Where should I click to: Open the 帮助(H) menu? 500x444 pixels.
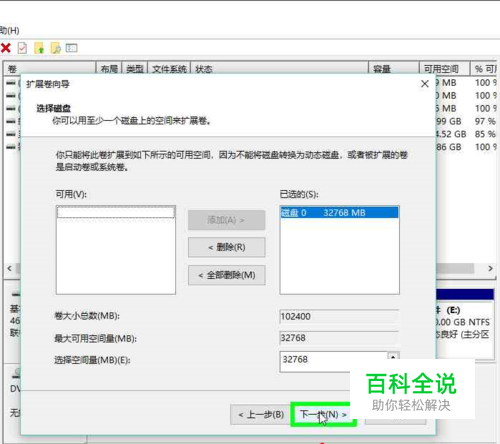point(9,31)
